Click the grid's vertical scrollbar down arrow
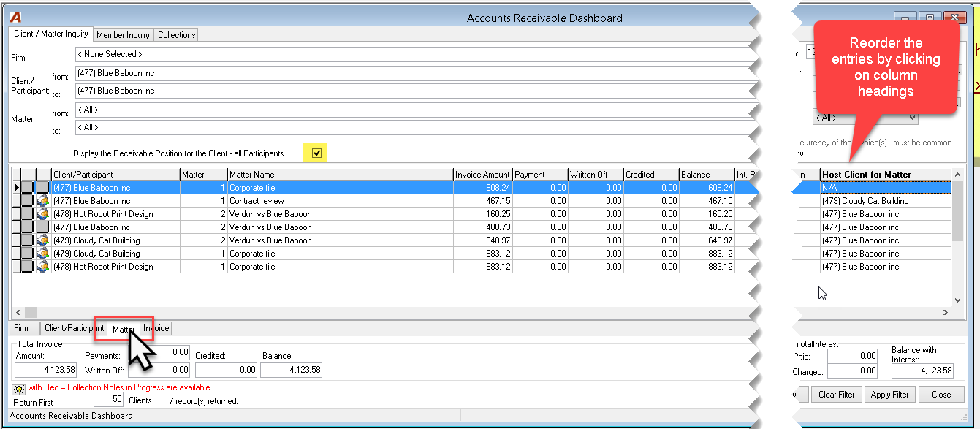The width and height of the screenshot is (980, 429). click(957, 300)
